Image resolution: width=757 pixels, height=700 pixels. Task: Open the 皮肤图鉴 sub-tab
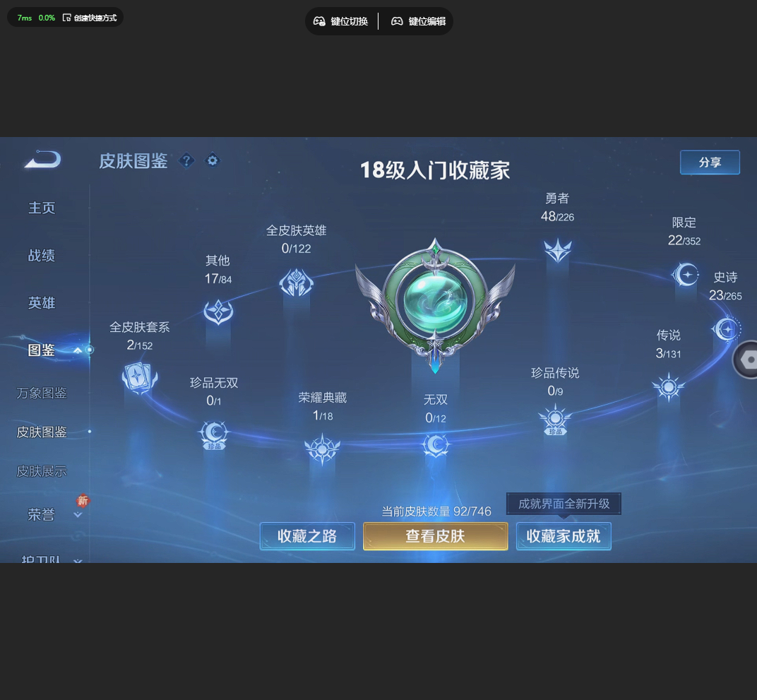pyautogui.click(x=42, y=432)
